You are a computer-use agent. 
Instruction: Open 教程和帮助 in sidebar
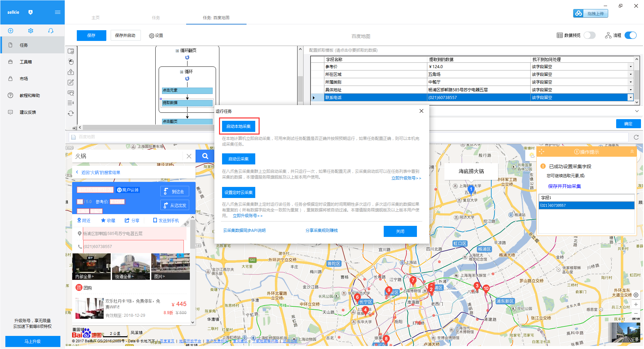point(32,95)
